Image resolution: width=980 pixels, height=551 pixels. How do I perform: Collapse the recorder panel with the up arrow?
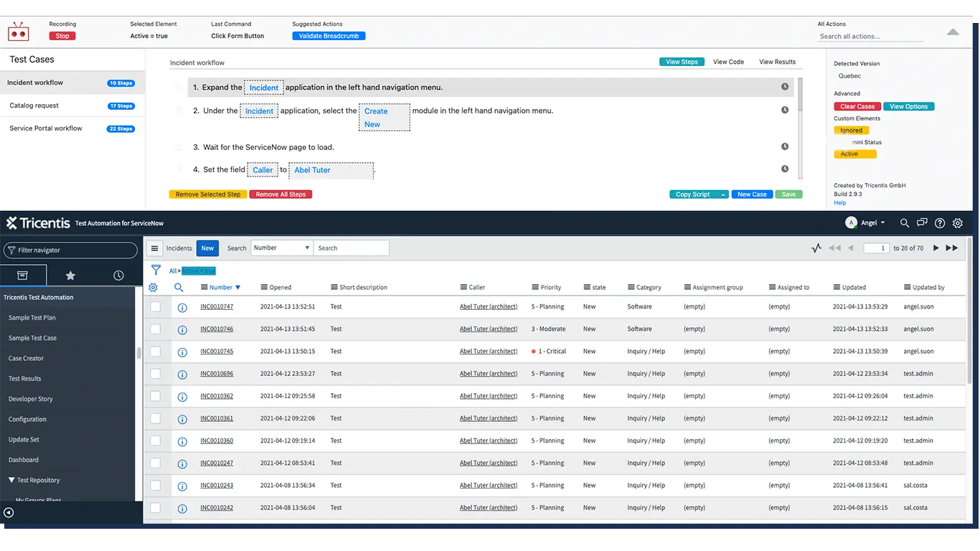point(953,32)
